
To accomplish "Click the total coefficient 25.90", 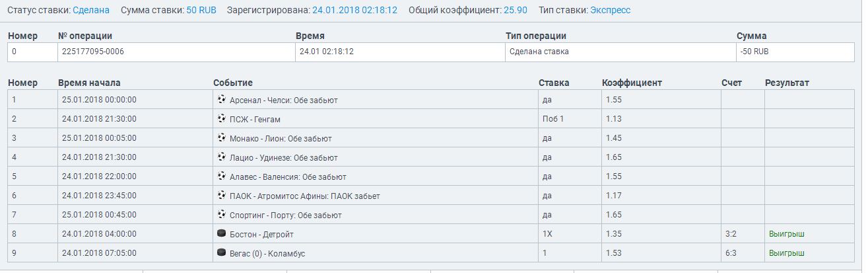I will click(515, 11).
